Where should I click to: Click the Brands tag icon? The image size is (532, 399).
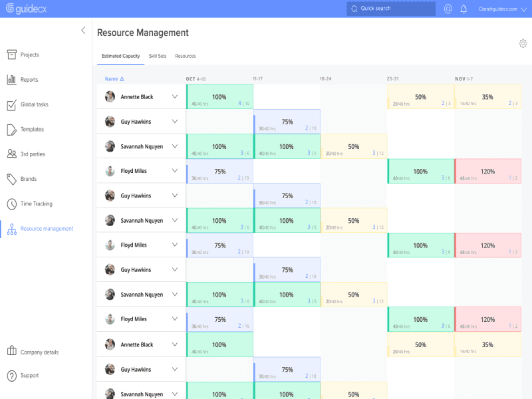click(11, 179)
